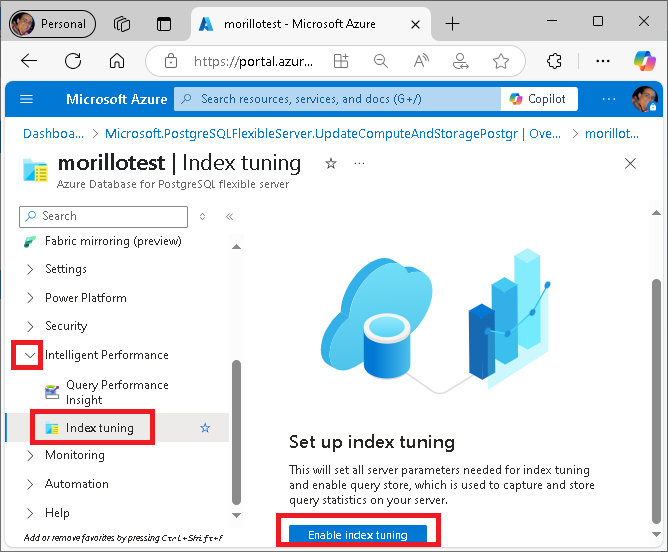Click the sidebar menu scrollbar thumb
The image size is (668, 552).
click(237, 432)
